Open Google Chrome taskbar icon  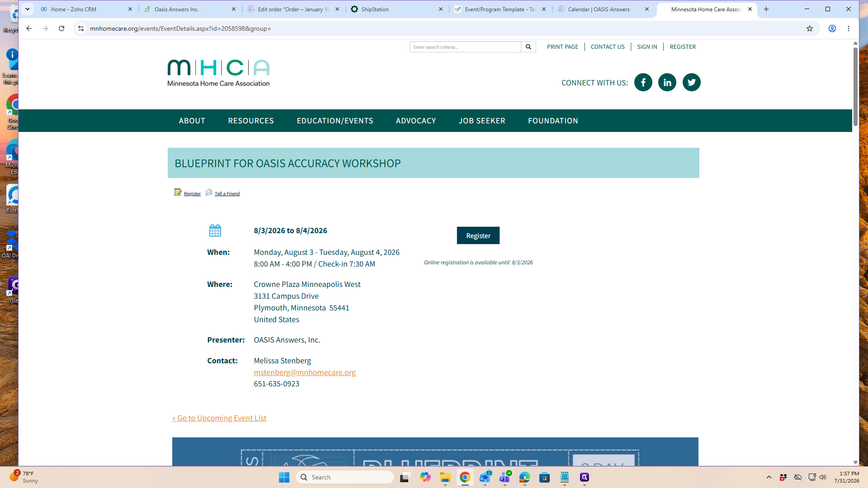click(x=465, y=477)
